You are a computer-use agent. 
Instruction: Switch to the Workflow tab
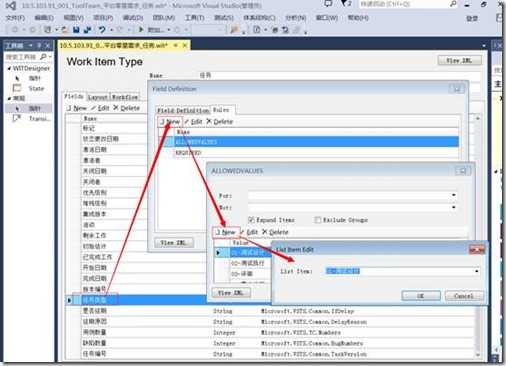click(x=125, y=97)
